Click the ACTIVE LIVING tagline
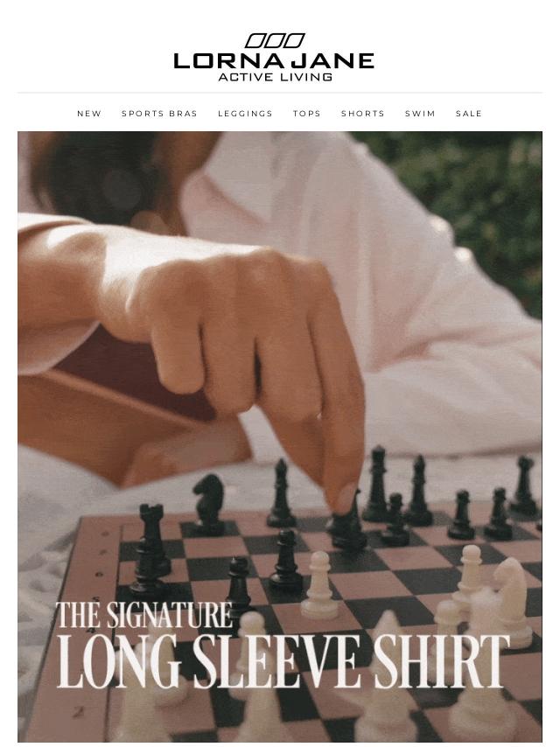This screenshot has width=560, height=747. click(x=275, y=77)
